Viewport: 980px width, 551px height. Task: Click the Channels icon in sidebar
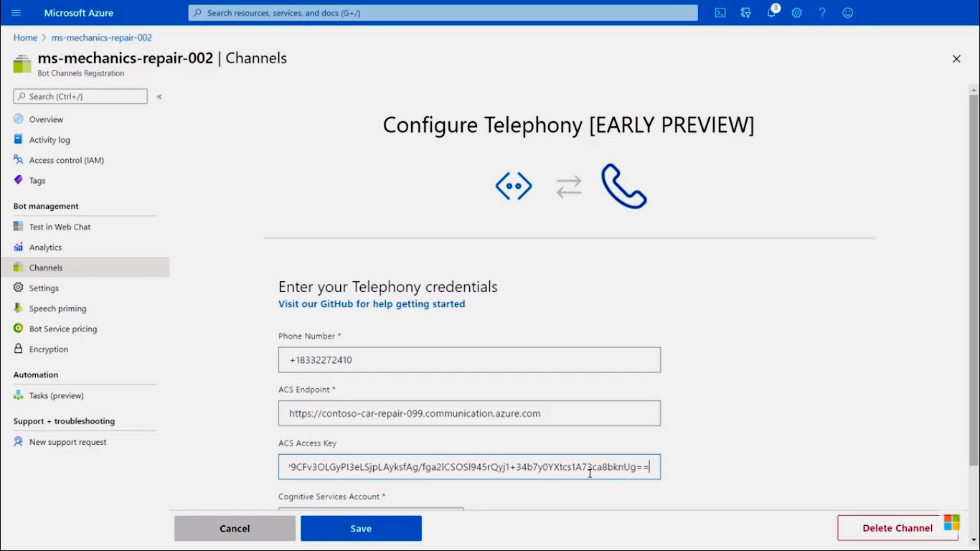point(19,267)
